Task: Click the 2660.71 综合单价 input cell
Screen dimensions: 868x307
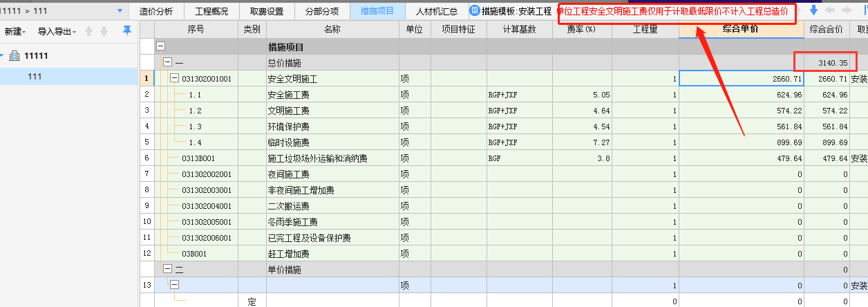Action: tap(741, 79)
